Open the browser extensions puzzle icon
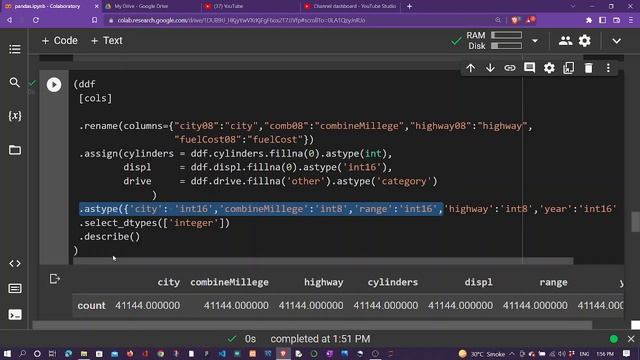The width and height of the screenshot is (640, 360). (589, 20)
